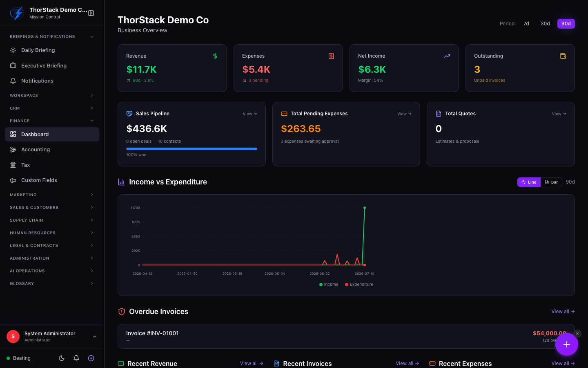588x368 pixels.
Task: Go to Notifications page
Action: point(52,81)
